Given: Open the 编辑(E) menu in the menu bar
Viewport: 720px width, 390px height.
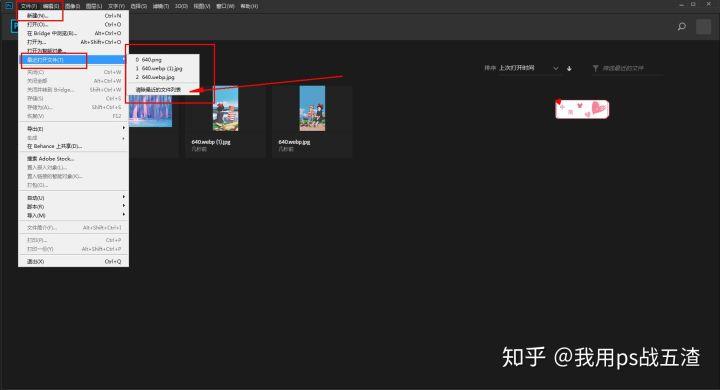Looking at the screenshot, I should coord(51,6).
